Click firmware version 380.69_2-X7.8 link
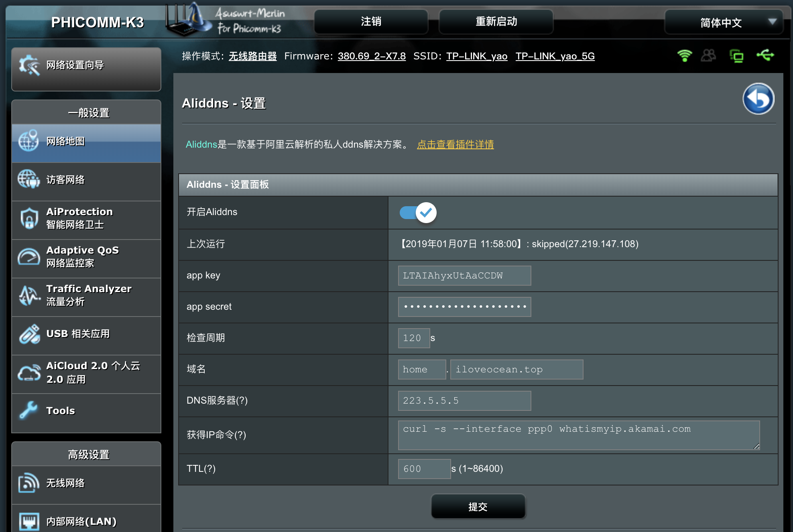This screenshot has width=793, height=532. tap(372, 56)
